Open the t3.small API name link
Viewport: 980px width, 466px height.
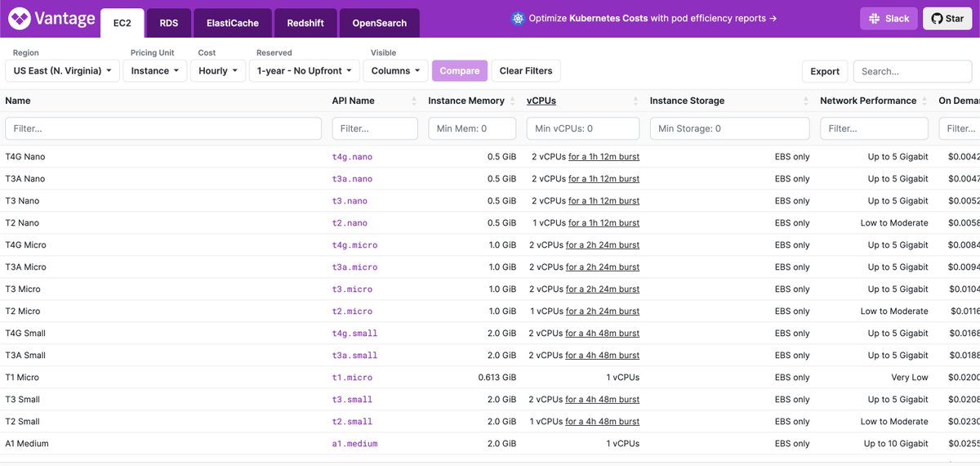point(352,400)
